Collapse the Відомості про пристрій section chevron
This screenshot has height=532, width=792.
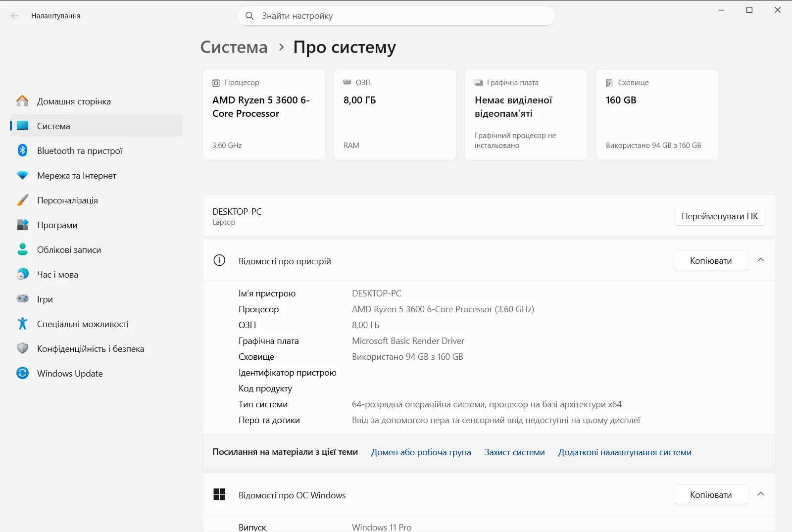tap(761, 260)
